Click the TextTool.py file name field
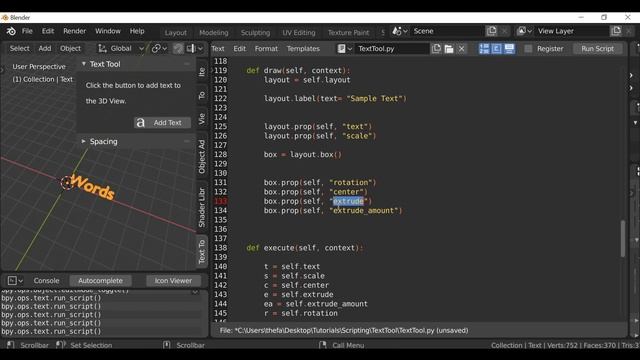 pyautogui.click(x=392, y=49)
